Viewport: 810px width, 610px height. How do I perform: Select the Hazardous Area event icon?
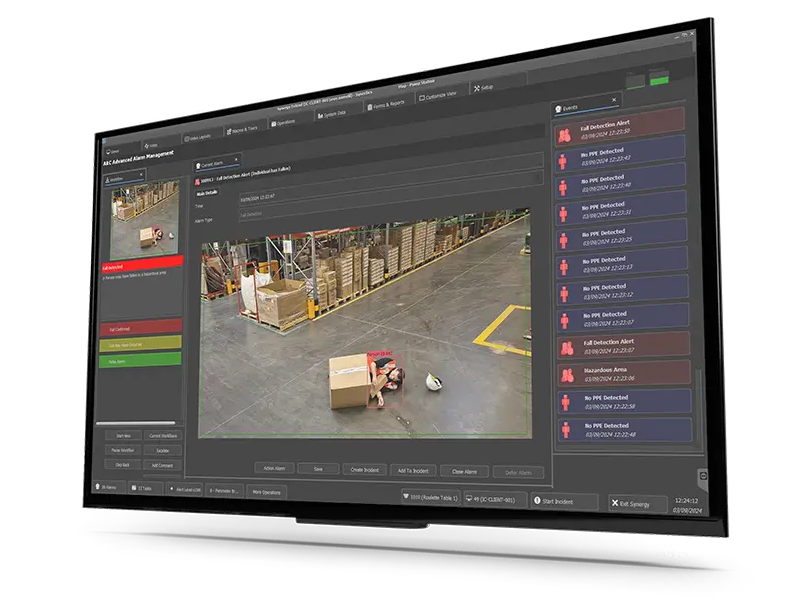point(564,373)
